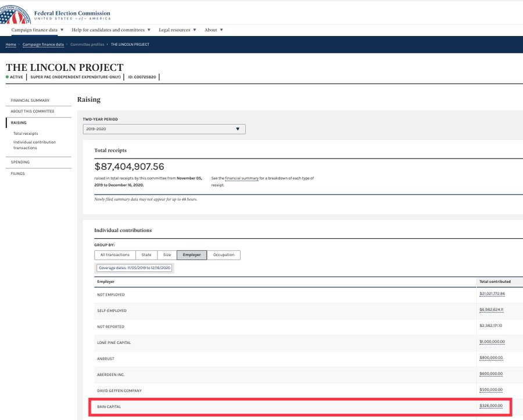This screenshot has width=523, height=420.
Task: Click the Employer column header
Action: point(106,282)
